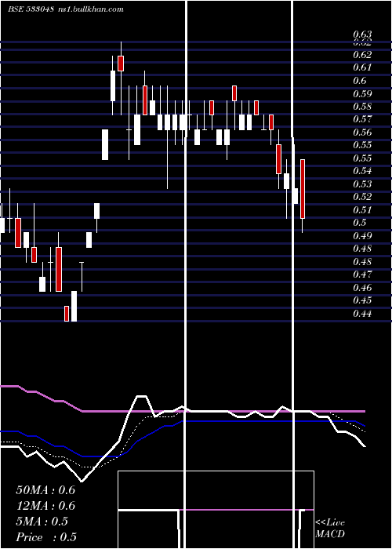392x549 pixels.
Task: Select the 0.57 price axis label
Action: (x=362, y=119)
